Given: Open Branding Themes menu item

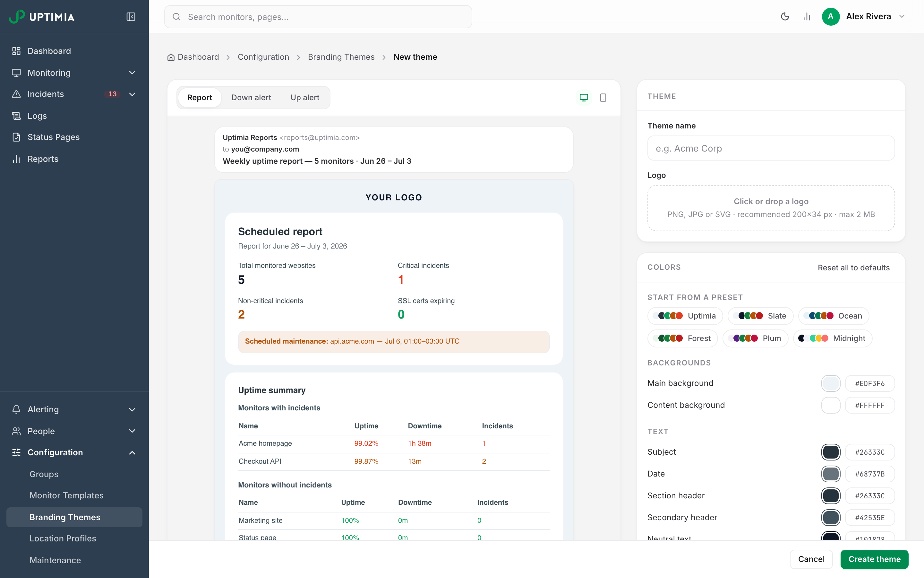Looking at the screenshot, I should (74, 517).
